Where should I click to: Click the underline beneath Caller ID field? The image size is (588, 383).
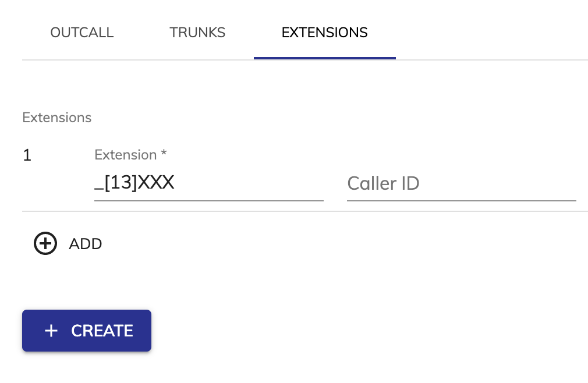(x=462, y=201)
